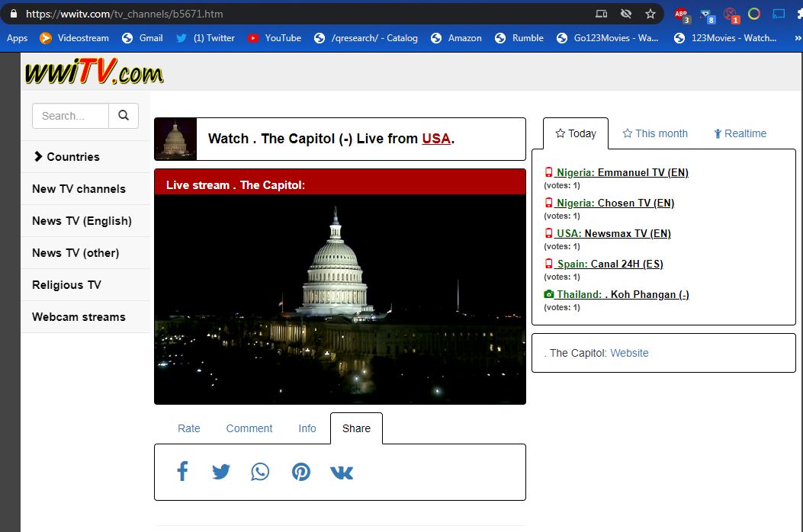803x532 pixels.
Task: Open the extension with red badge 1
Action: 731,15
